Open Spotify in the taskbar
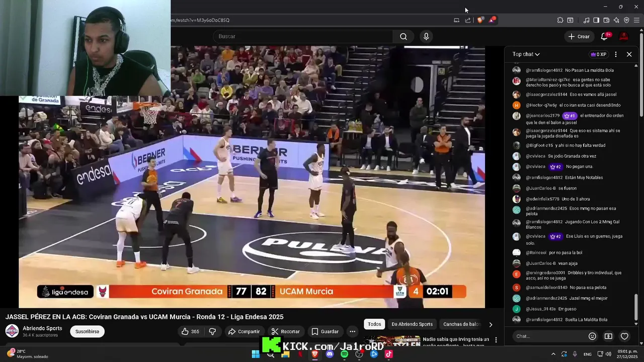The image size is (644, 362). click(x=344, y=354)
